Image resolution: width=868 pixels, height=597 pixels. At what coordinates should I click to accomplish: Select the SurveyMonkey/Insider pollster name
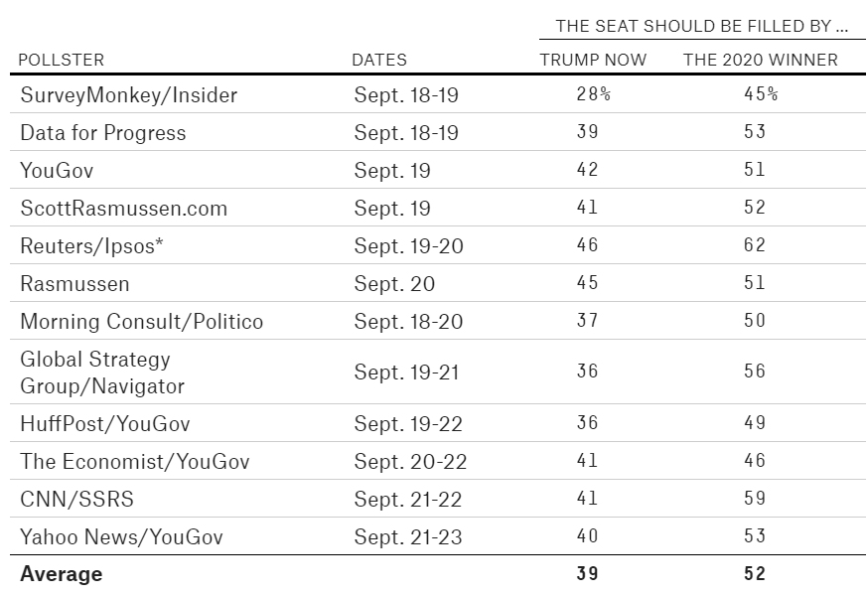coord(129,94)
